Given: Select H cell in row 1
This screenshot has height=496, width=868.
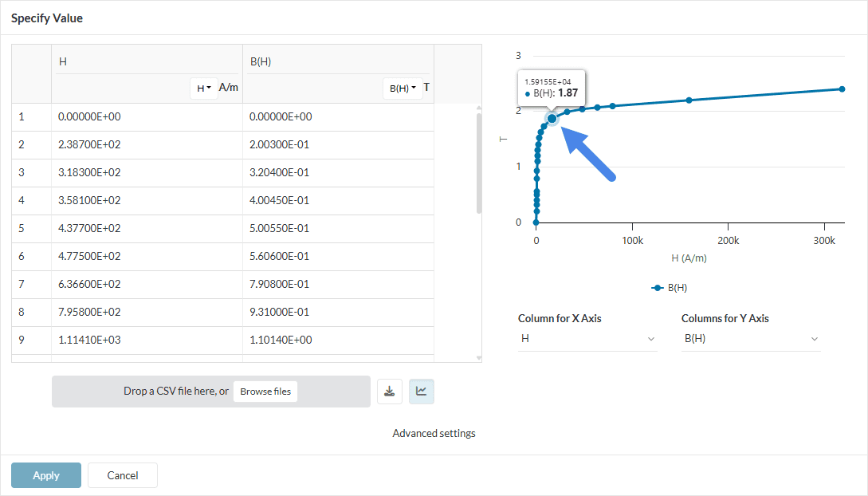Looking at the screenshot, I should [147, 117].
